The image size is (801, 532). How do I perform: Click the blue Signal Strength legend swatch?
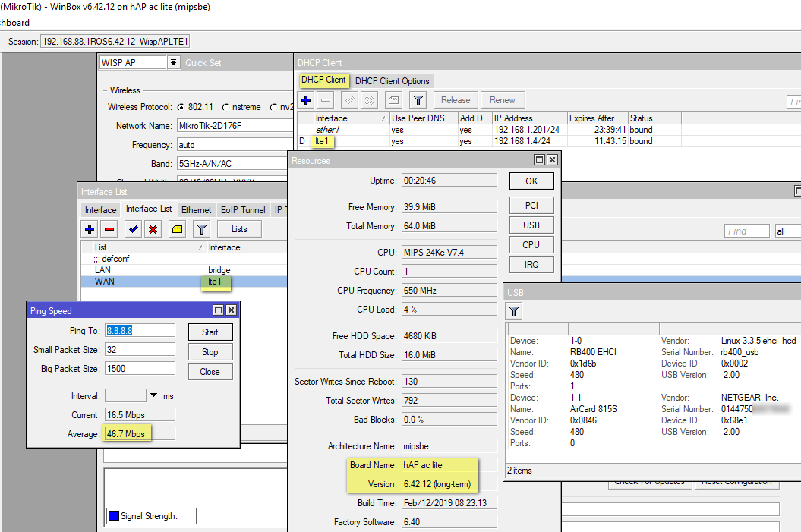tap(113, 517)
